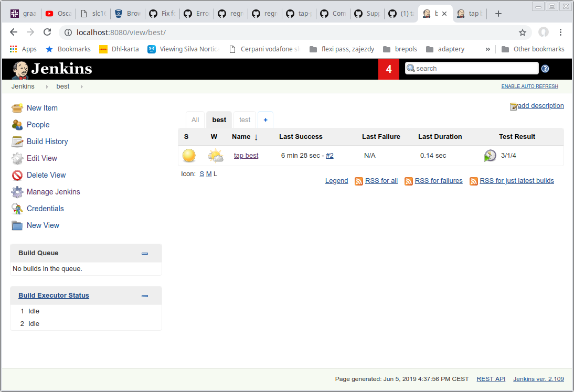Expand the best breadcrumb dropdown arrow

pos(82,86)
